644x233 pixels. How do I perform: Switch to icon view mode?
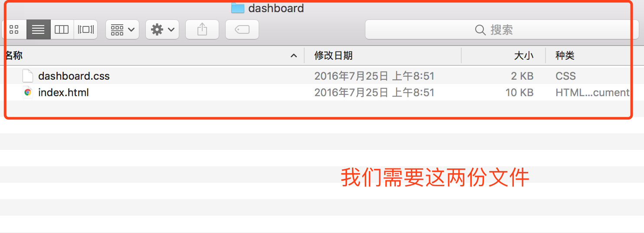tap(14, 29)
